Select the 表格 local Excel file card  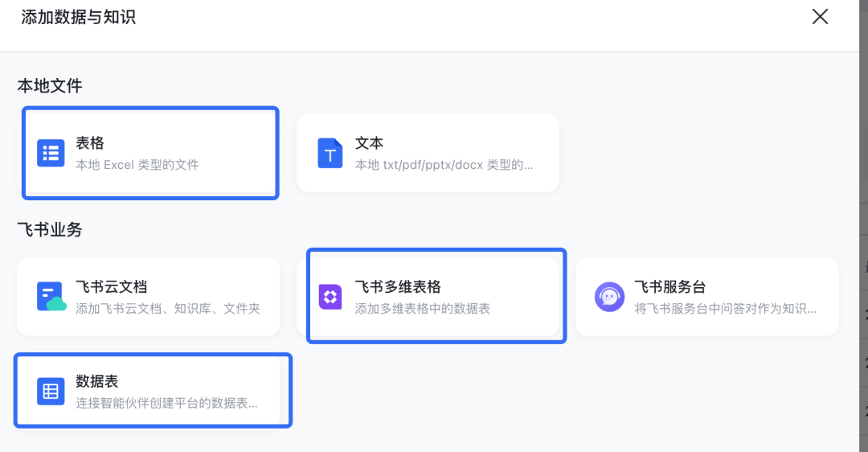pos(150,153)
